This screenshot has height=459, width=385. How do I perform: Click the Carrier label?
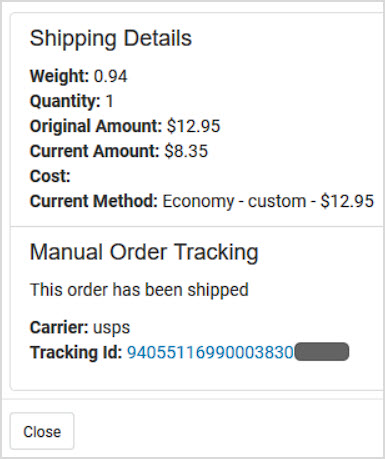coord(59,327)
